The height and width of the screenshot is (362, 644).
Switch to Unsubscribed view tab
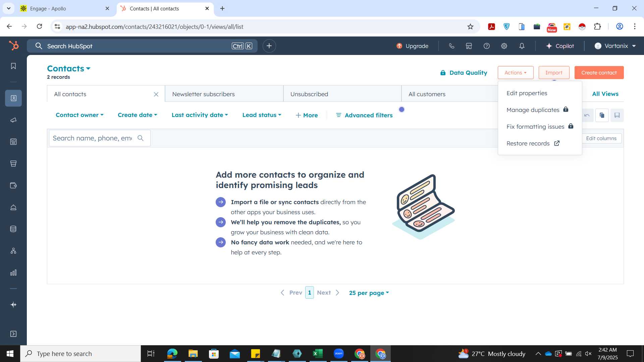342,94
